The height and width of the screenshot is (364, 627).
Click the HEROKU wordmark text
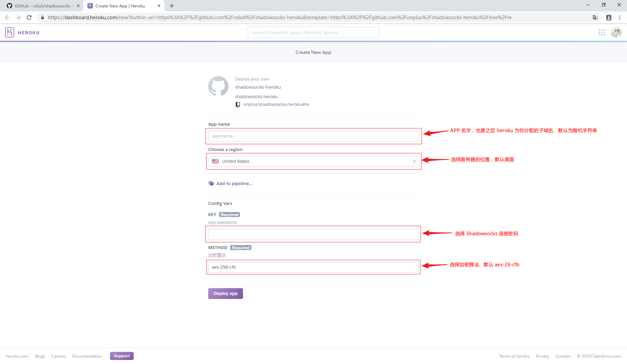(x=29, y=33)
